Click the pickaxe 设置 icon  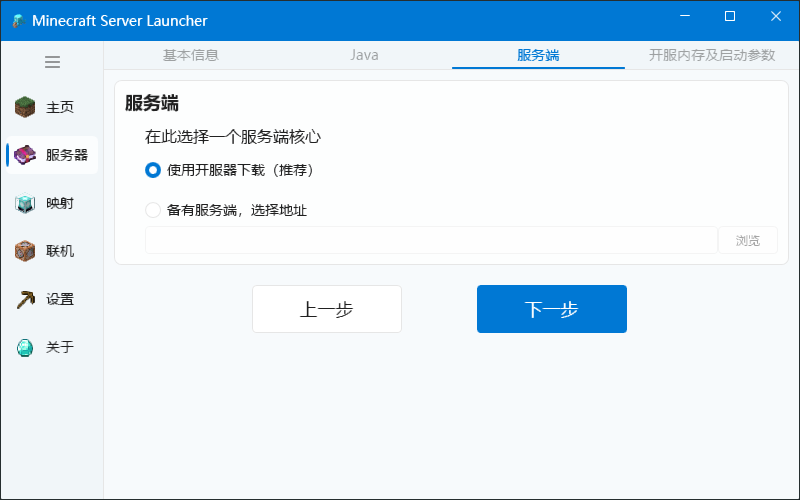pyautogui.click(x=26, y=299)
